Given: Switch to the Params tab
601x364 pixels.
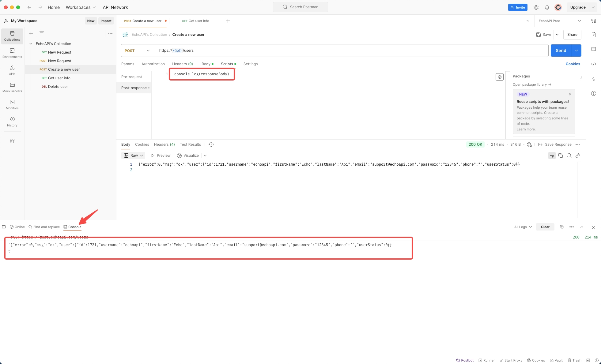Looking at the screenshot, I should pos(128,64).
